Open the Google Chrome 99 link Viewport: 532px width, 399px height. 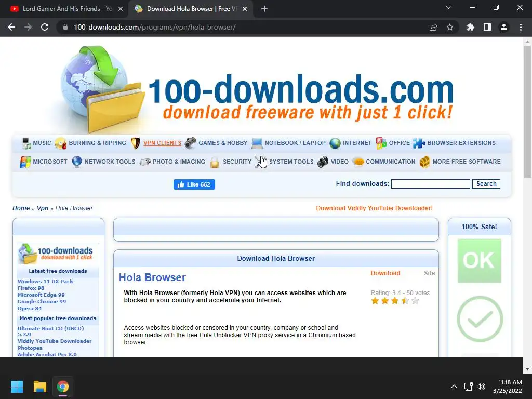pos(42,302)
